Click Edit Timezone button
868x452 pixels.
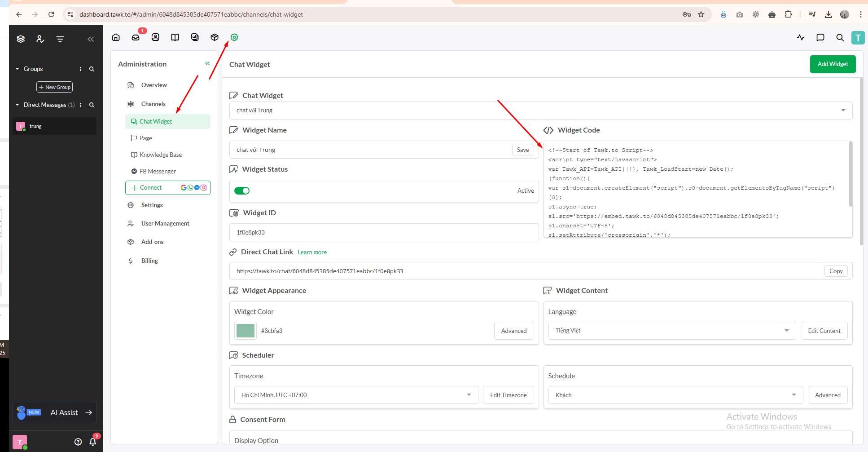tap(508, 395)
